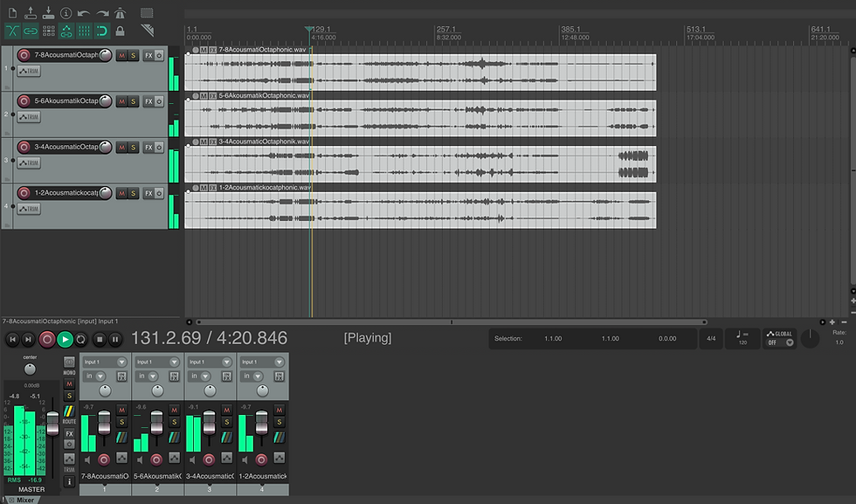Image resolution: width=856 pixels, height=504 pixels.
Task: Create a new project via toolbar icon
Action: [x=12, y=12]
